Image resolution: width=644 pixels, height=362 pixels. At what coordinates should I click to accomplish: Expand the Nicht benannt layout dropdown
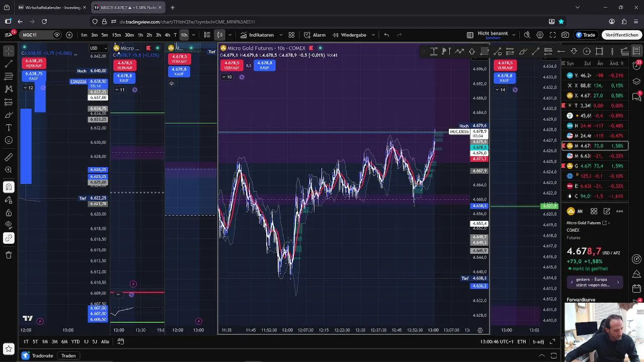tap(513, 35)
